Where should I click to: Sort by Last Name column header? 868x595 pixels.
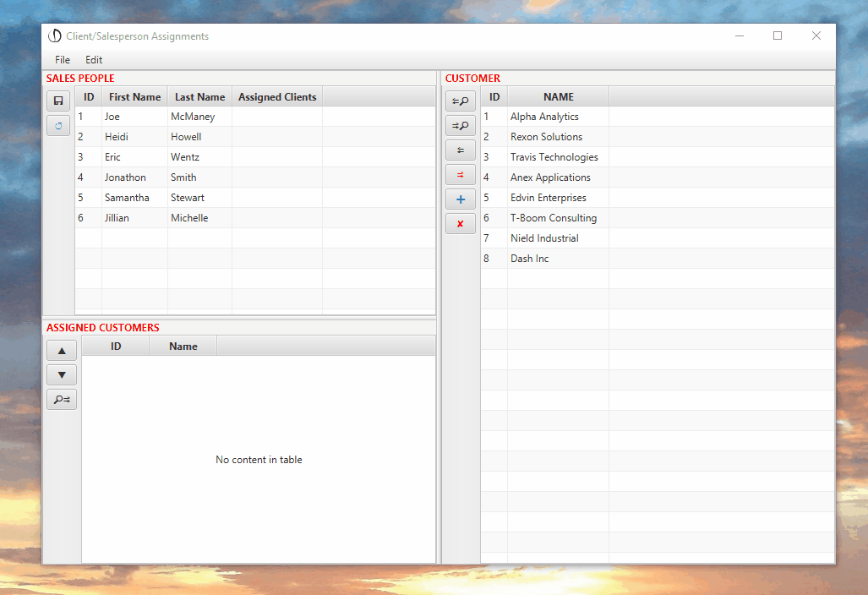tap(199, 97)
